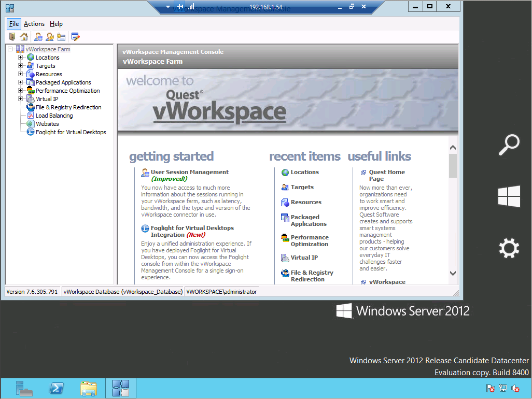532x399 pixels.
Task: Click the muted volume tray icon
Action: 515,389
